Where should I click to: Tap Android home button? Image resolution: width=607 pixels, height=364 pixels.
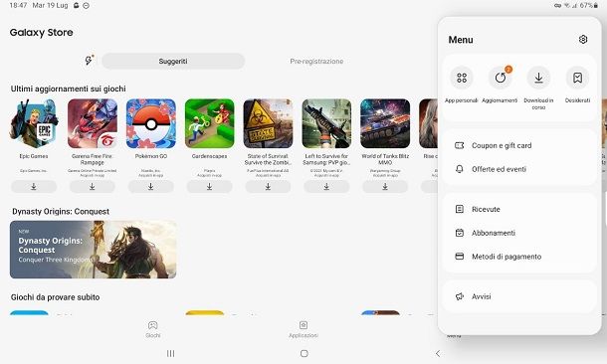click(x=304, y=353)
